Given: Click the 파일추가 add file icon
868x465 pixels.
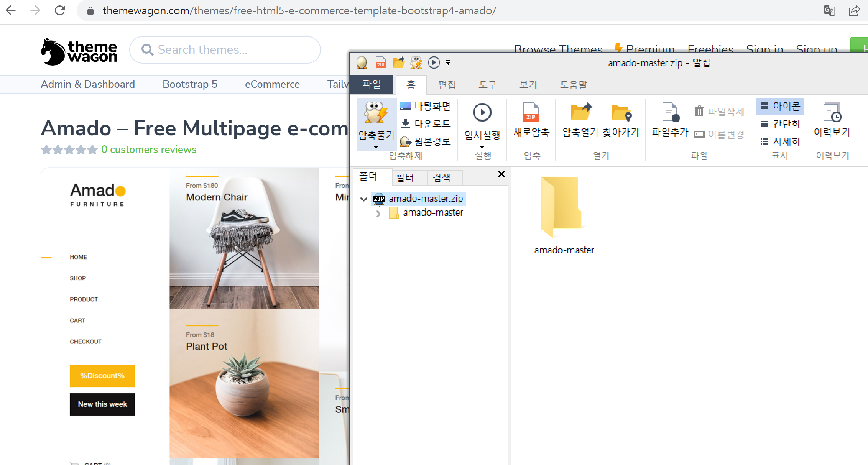Looking at the screenshot, I should coord(670,112).
